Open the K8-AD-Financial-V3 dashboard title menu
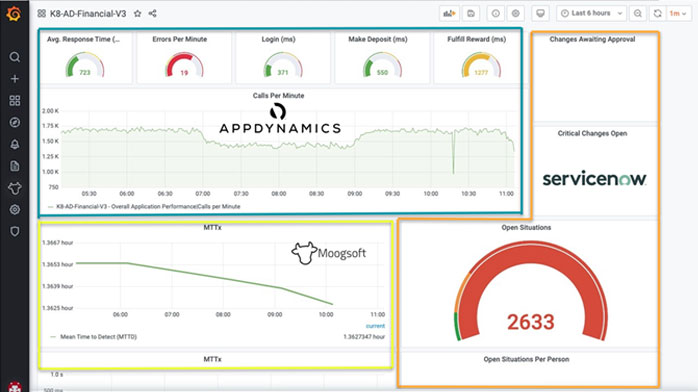The image size is (698, 392). click(88, 13)
